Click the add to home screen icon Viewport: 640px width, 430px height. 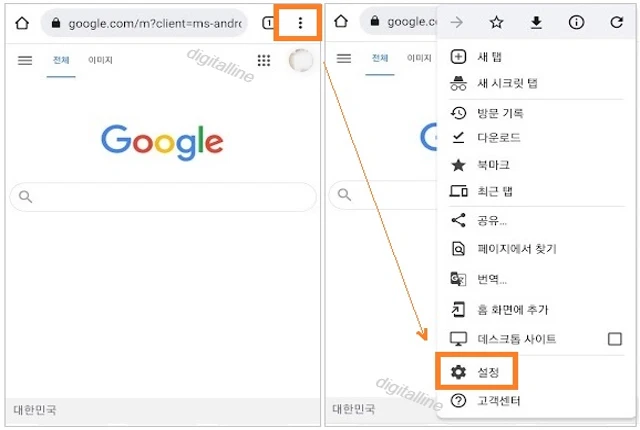(x=458, y=310)
